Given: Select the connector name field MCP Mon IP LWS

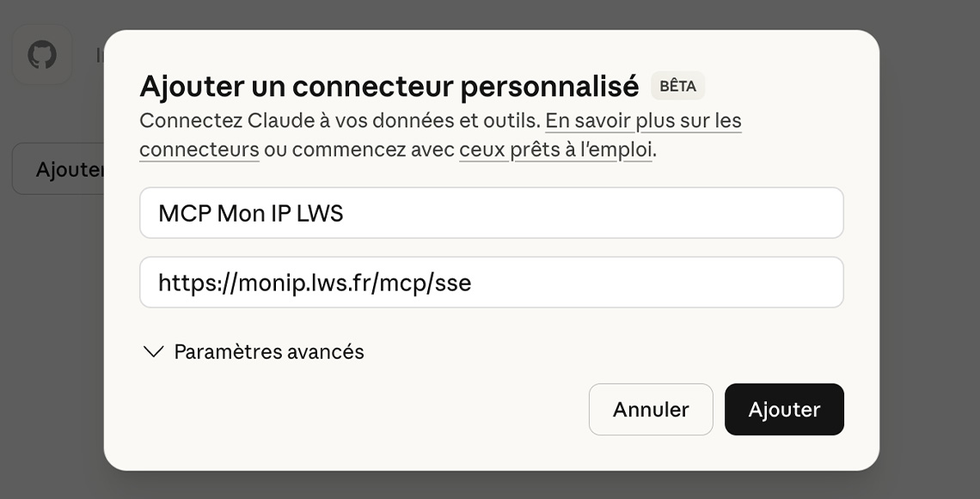Looking at the screenshot, I should tap(491, 212).
